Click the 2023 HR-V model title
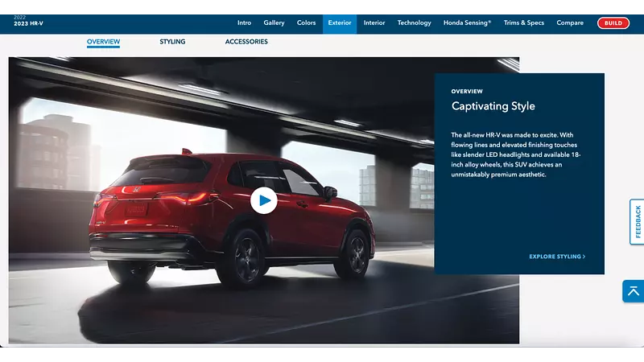644x362 pixels. [x=28, y=24]
